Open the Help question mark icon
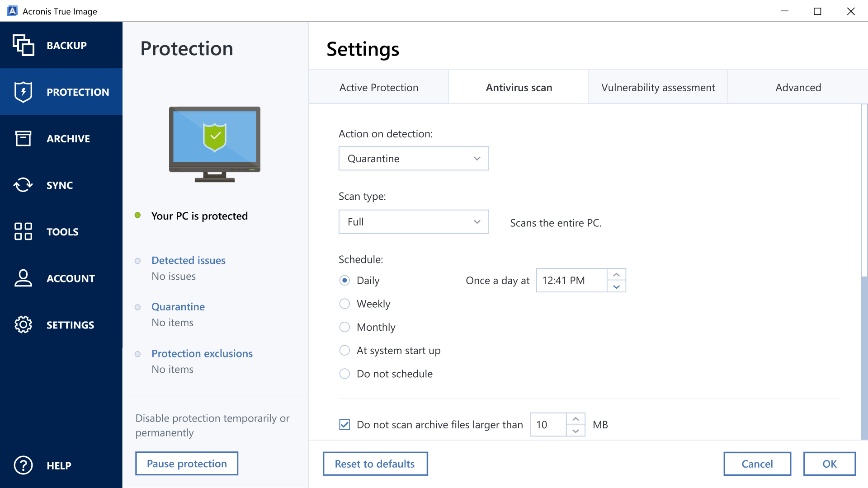This screenshot has width=868, height=488. click(x=23, y=465)
